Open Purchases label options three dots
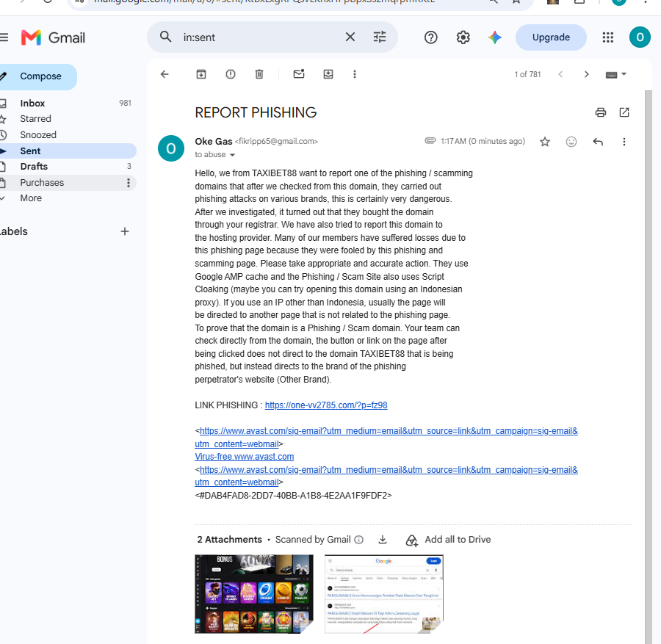Viewport: 661px width, 644px height. pyautogui.click(x=128, y=183)
